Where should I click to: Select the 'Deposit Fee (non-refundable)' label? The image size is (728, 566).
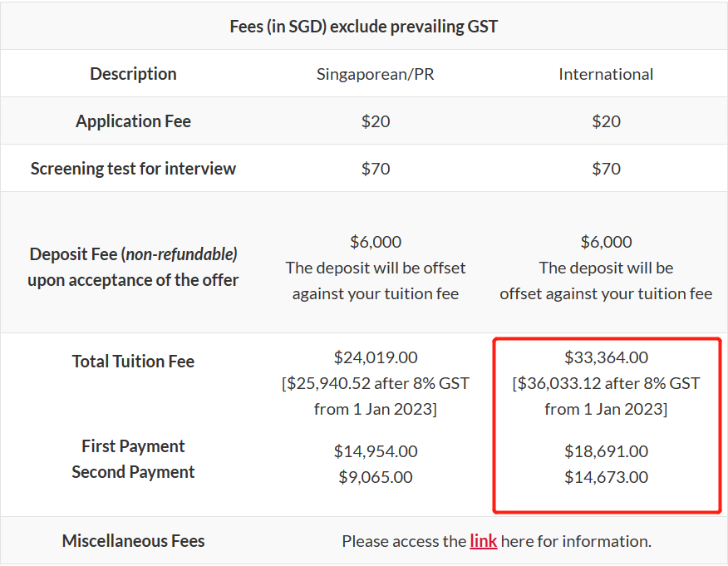point(133,254)
